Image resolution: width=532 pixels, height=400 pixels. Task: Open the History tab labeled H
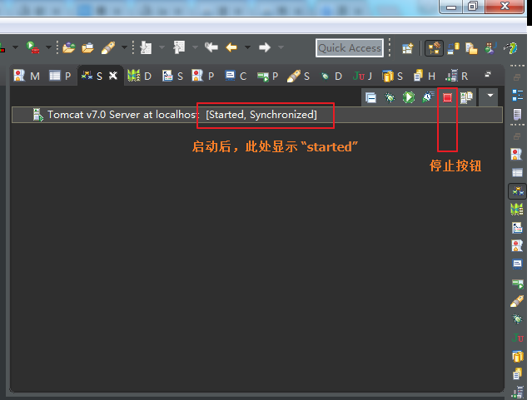click(424, 76)
